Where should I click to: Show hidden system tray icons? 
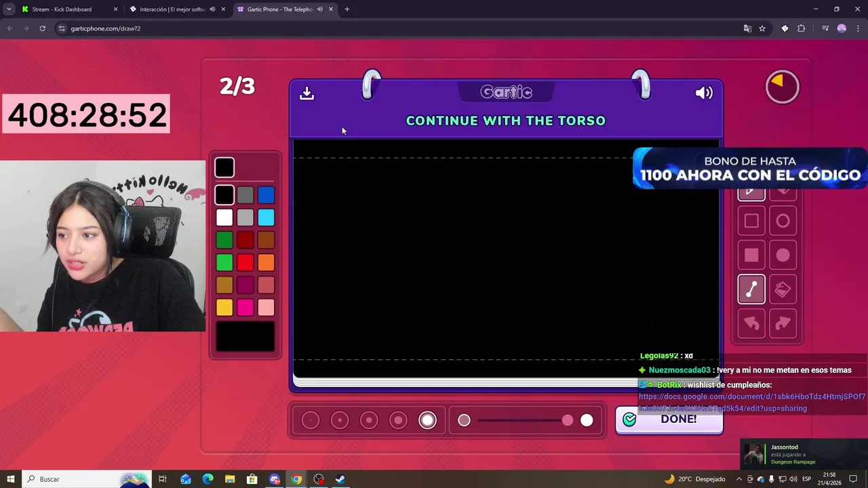(x=739, y=479)
